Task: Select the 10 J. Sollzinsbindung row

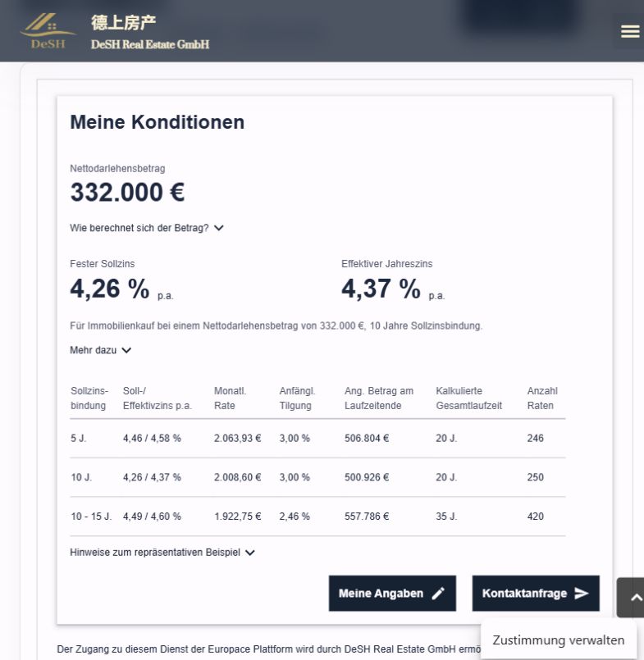Action: coord(317,477)
